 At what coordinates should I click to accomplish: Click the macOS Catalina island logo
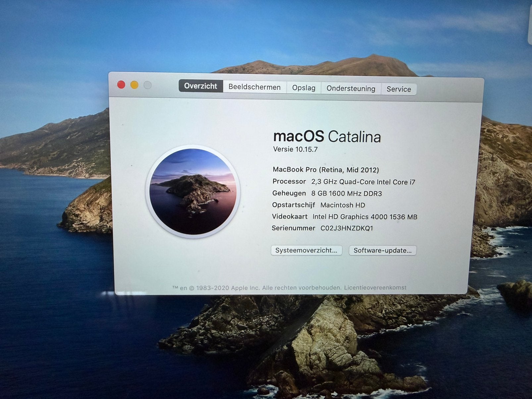[x=193, y=192]
